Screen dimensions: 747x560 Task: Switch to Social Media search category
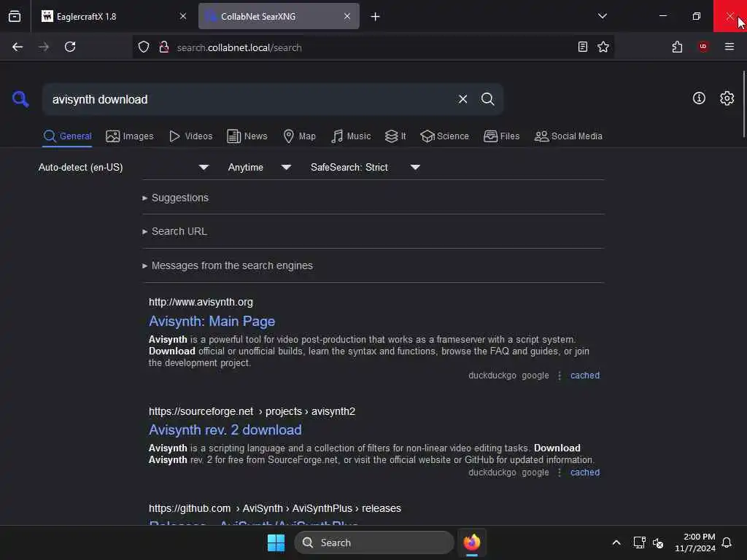[568, 136]
